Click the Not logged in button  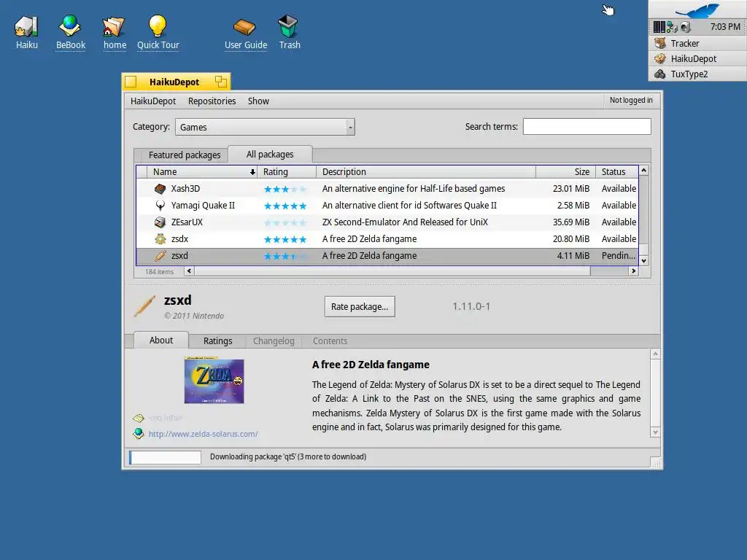tap(631, 100)
